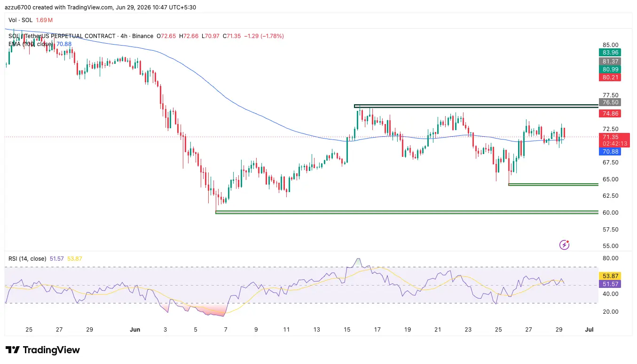The image size is (637, 364).
Task: Click the 67.50 price axis label
Action: pos(610,163)
